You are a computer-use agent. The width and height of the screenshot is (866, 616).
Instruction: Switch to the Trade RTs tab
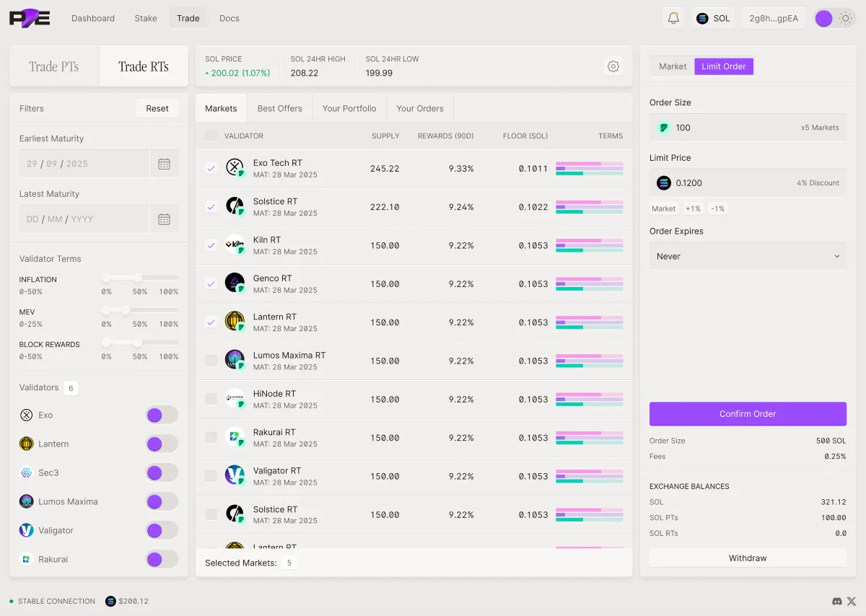[144, 66]
